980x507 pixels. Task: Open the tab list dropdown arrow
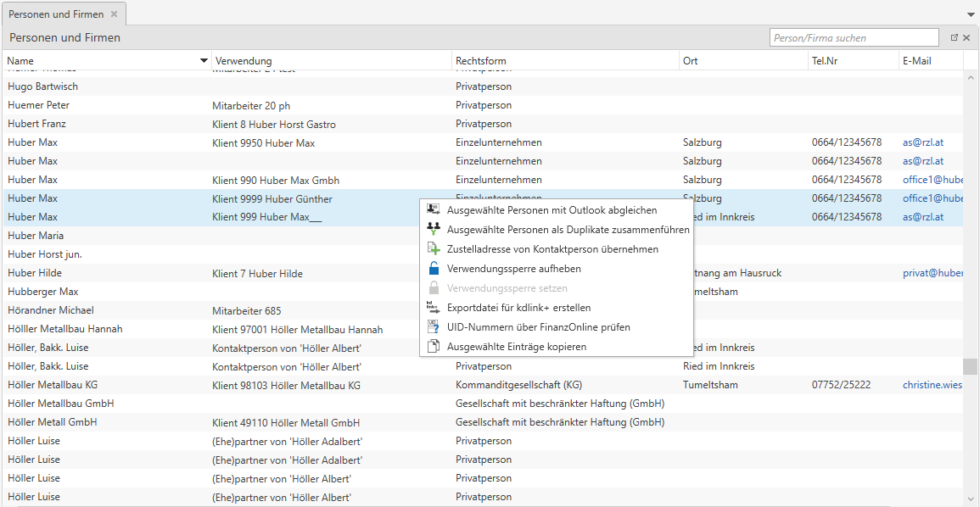[x=971, y=15]
